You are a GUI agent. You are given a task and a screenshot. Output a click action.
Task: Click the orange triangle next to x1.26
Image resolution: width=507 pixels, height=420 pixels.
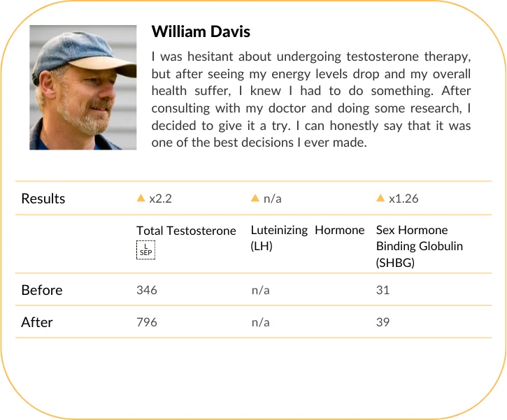(x=380, y=198)
